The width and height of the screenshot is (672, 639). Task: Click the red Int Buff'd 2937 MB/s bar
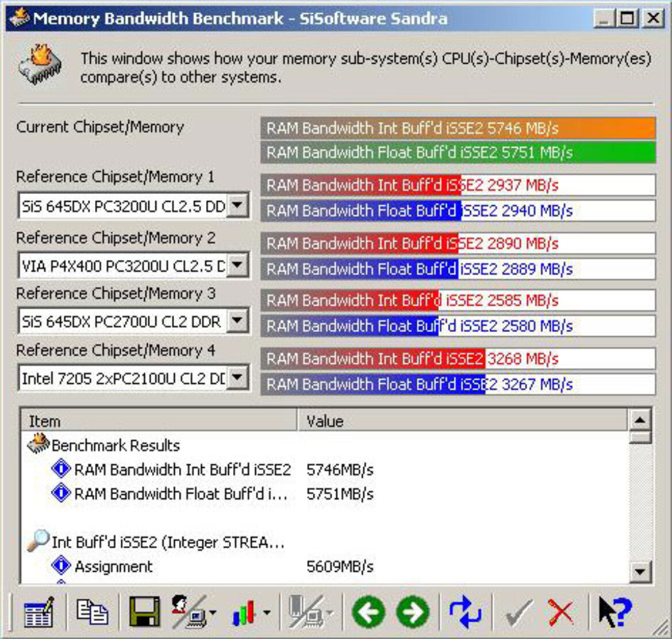[x=458, y=185]
